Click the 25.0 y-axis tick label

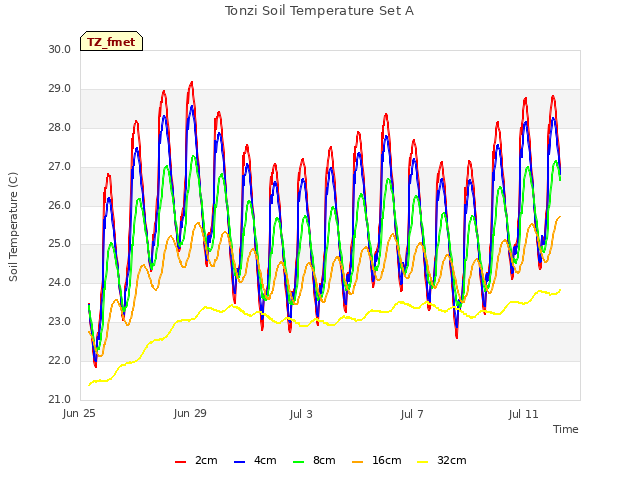tap(60, 244)
